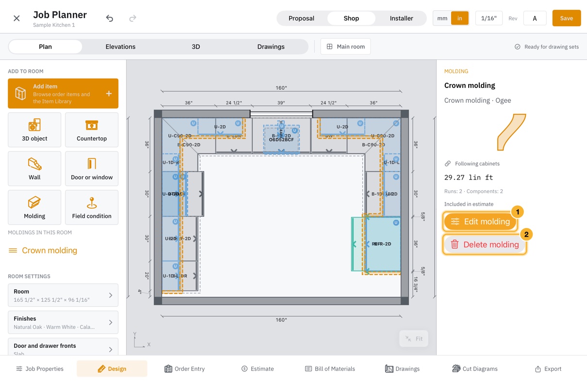Click the 39" window dimension label
587x392 pixels.
click(x=281, y=103)
